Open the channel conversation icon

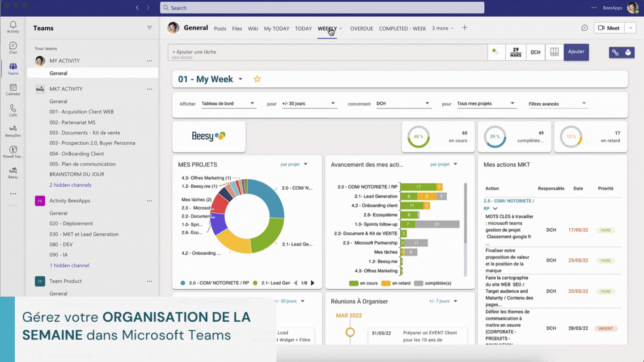pyautogui.click(x=585, y=28)
